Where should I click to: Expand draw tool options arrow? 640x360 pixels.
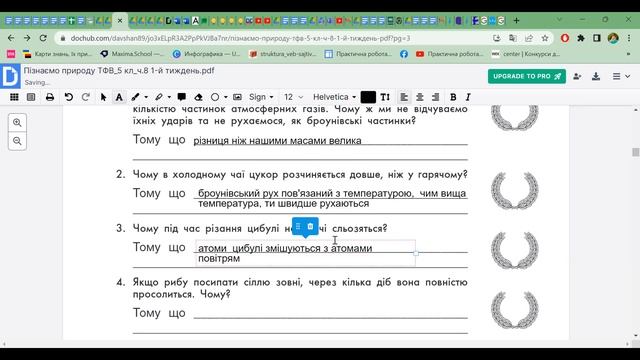[146, 97]
